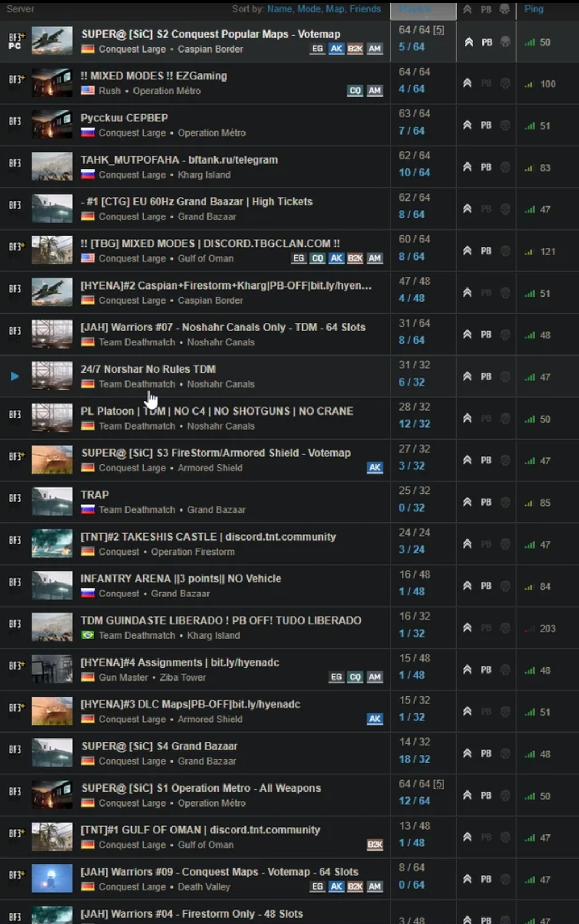Sort servers by Name
The image size is (579, 924).
coord(279,9)
